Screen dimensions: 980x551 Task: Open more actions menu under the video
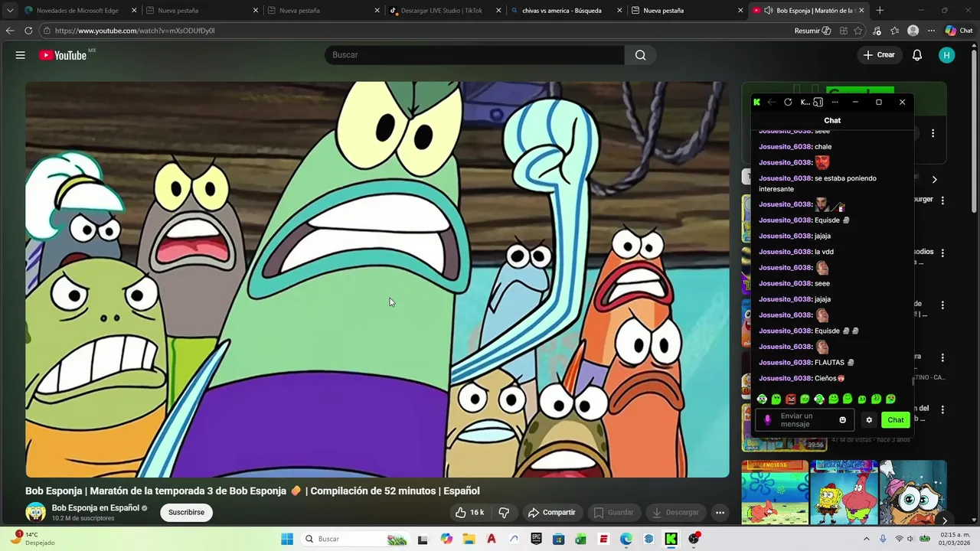(720, 513)
